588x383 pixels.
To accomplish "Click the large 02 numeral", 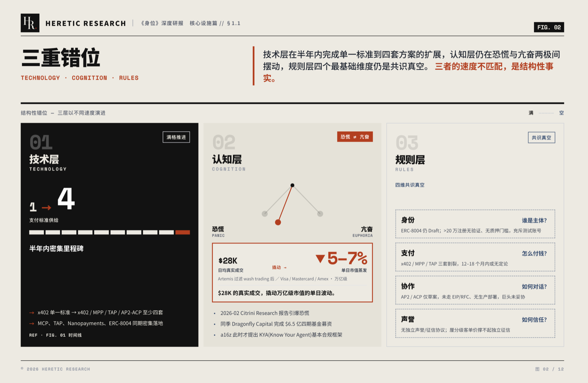I will 224,143.
